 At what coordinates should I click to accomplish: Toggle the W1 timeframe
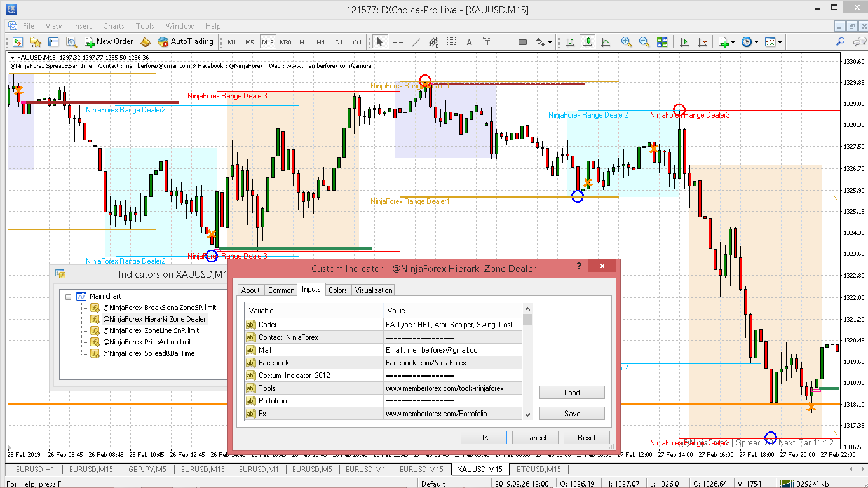357,42
